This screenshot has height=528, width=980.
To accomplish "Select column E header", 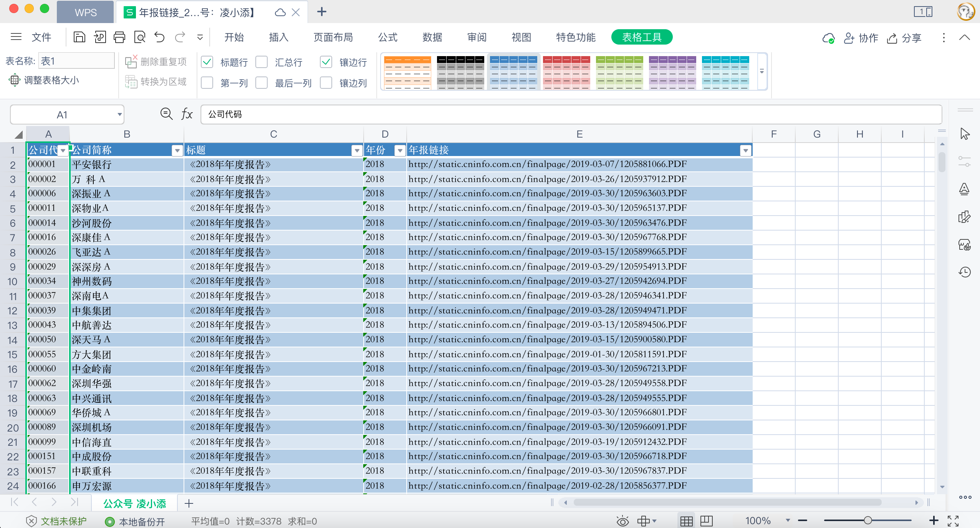I will (x=579, y=134).
